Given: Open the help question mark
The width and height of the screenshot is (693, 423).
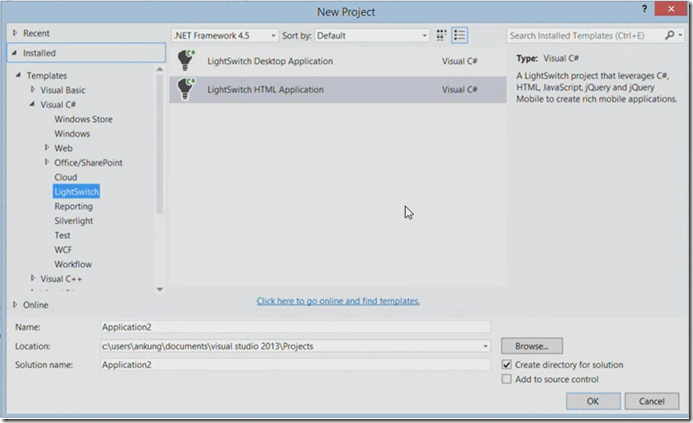Looking at the screenshot, I should tap(644, 9).
